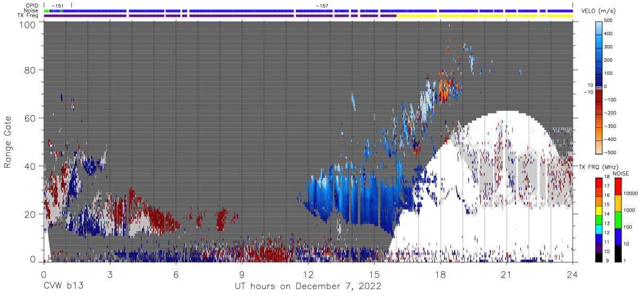
Task: Click the '-200' tick on velocity scale
Action: tap(610, 113)
